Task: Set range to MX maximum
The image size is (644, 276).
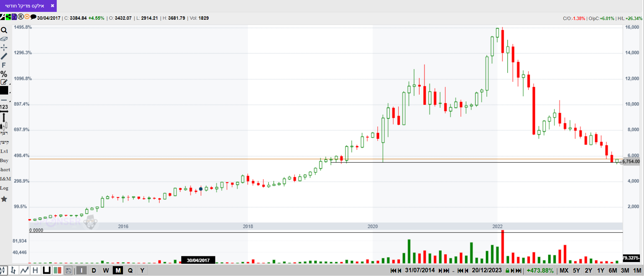Action: [x=564, y=271]
